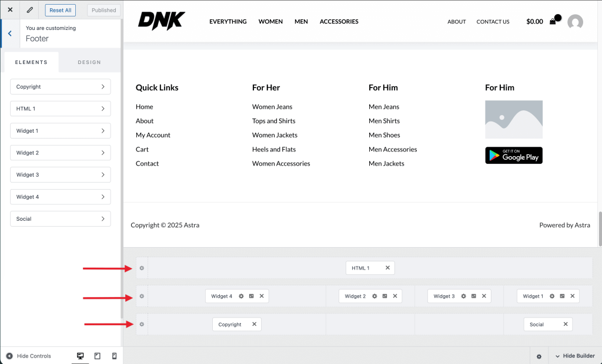Expand the Widget 3 panel item
The image size is (602, 364).
click(60, 175)
